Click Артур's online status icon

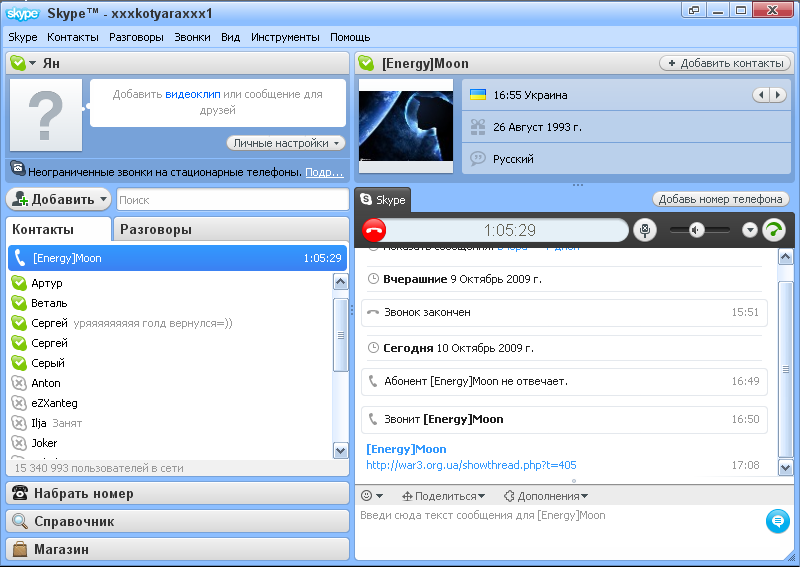click(19, 283)
